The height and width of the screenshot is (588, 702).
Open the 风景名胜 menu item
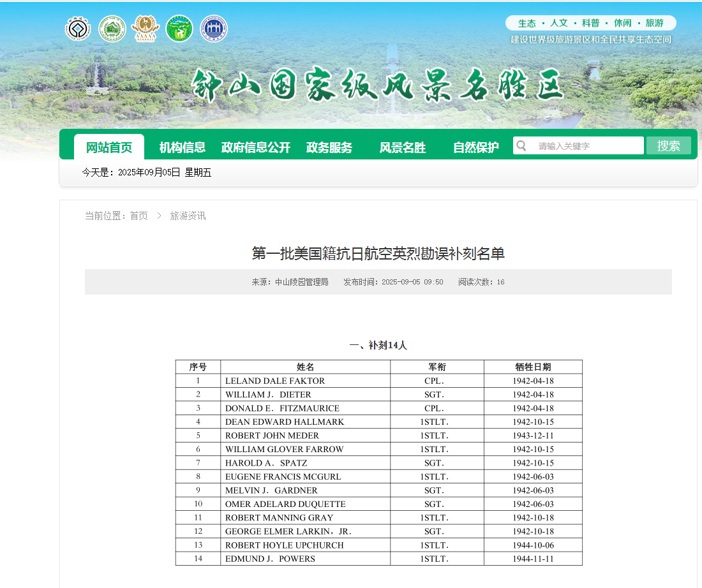coord(403,147)
